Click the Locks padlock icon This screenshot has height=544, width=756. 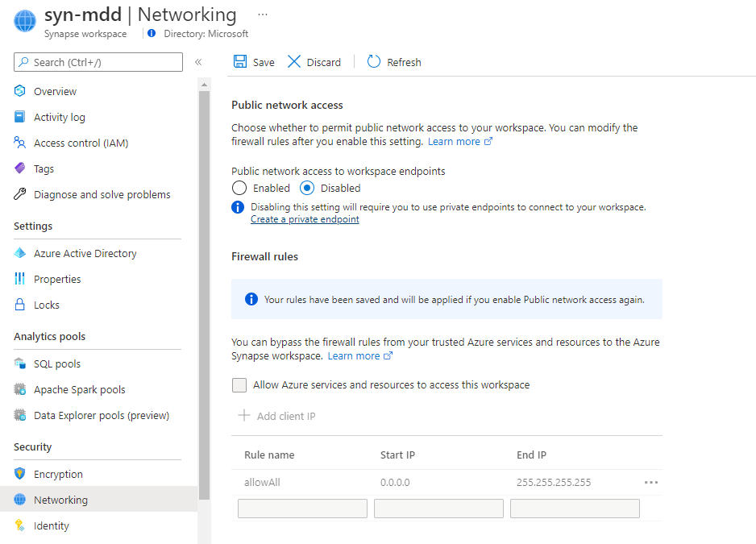(20, 305)
